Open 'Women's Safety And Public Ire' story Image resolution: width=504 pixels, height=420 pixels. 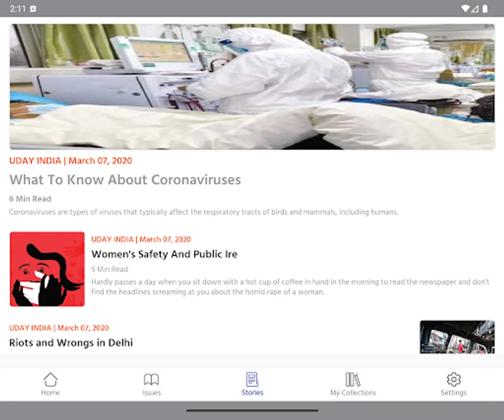tap(164, 254)
